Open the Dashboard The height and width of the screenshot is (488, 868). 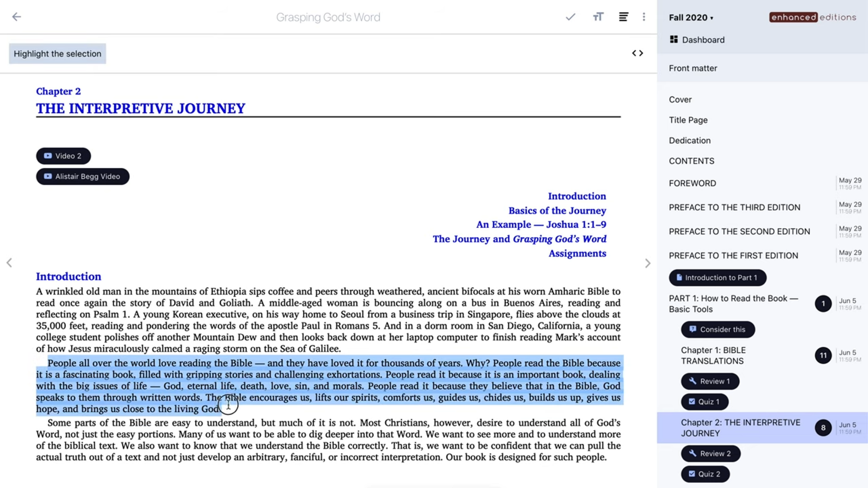pos(697,39)
